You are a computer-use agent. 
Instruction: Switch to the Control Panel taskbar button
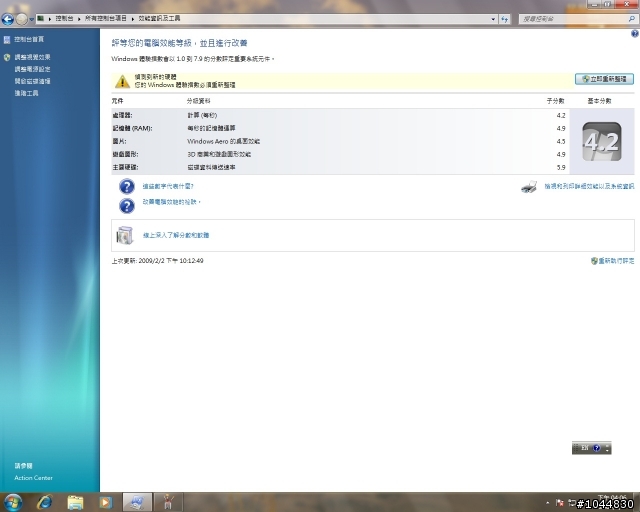[x=137, y=502]
